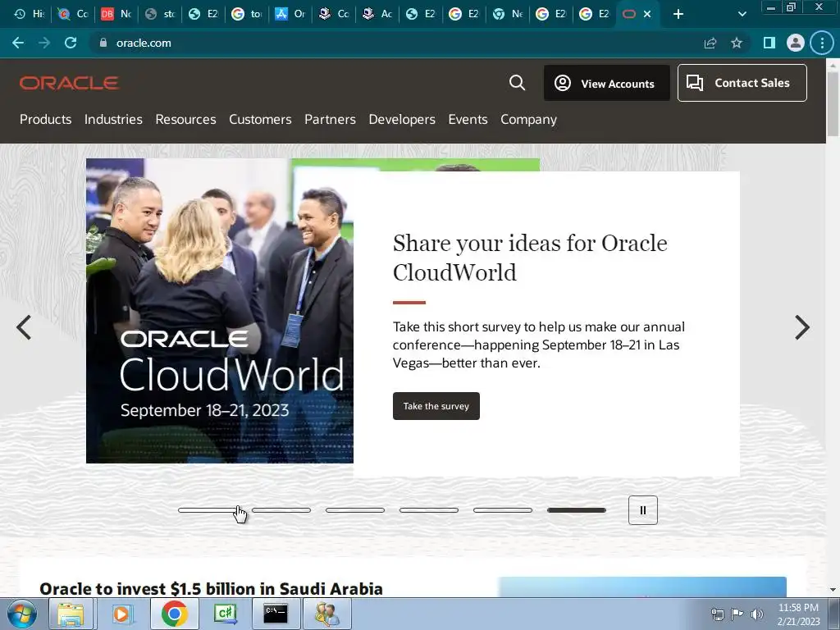
Task: Open media player from taskbar
Action: tap(122, 614)
